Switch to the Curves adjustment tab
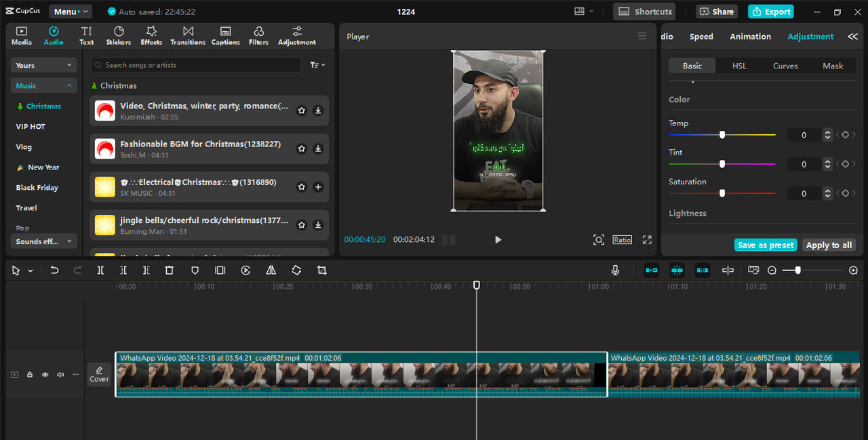868x440 pixels. (785, 66)
